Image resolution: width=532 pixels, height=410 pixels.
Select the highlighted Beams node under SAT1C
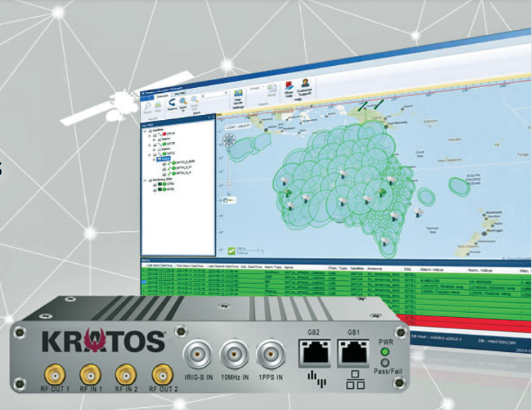tap(164, 159)
